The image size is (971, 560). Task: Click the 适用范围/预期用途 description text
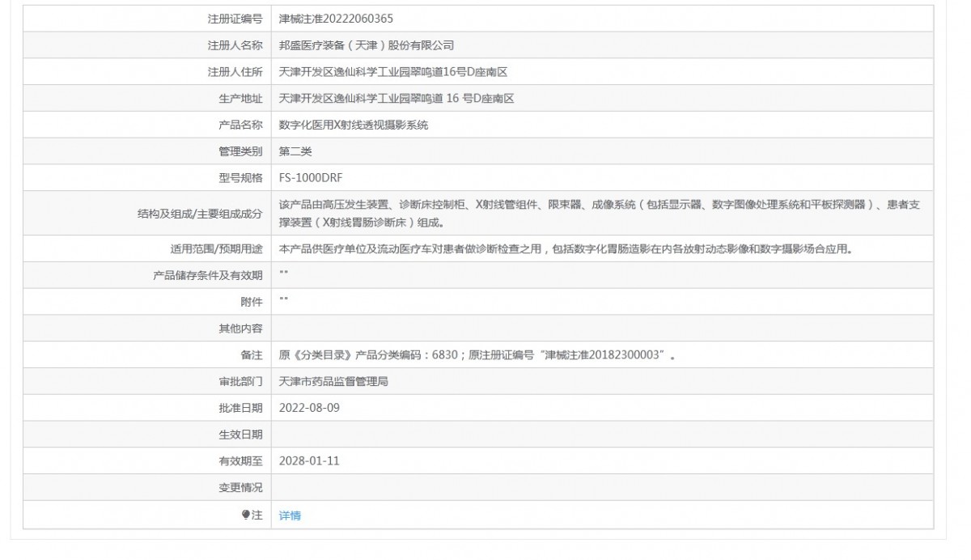click(566, 249)
